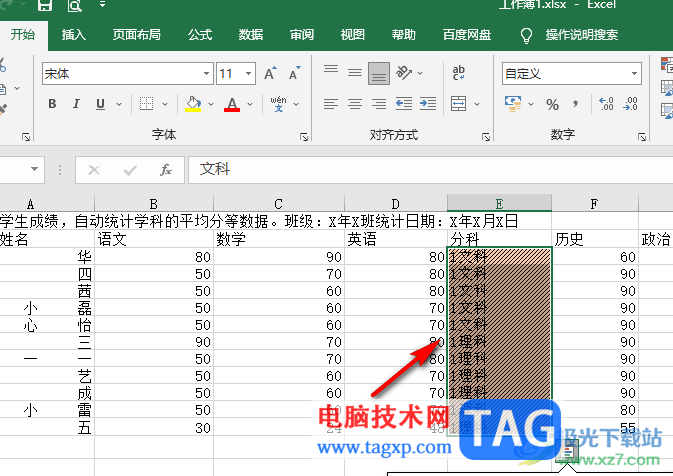Align text left
This screenshot has height=476, width=673.
point(331,104)
